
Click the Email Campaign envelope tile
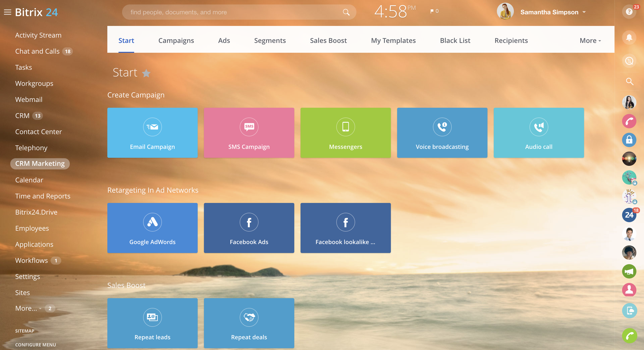pos(152,133)
